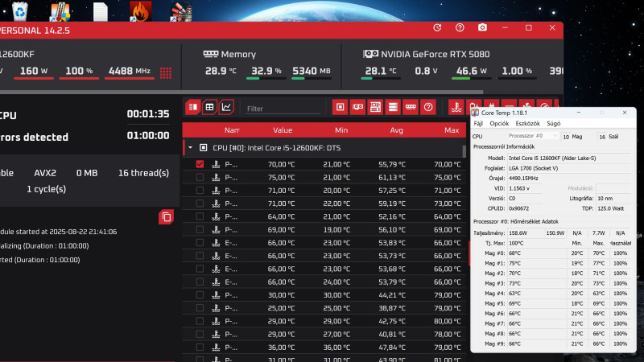Copy the test log with the red copy icon
The width and height of the screenshot is (644, 362).
pyautogui.click(x=167, y=217)
